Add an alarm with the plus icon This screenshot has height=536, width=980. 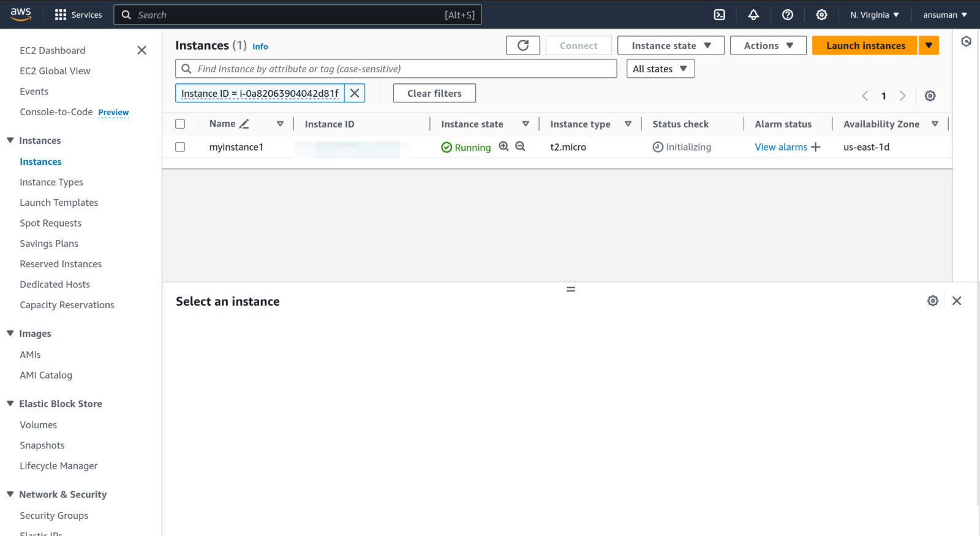815,147
